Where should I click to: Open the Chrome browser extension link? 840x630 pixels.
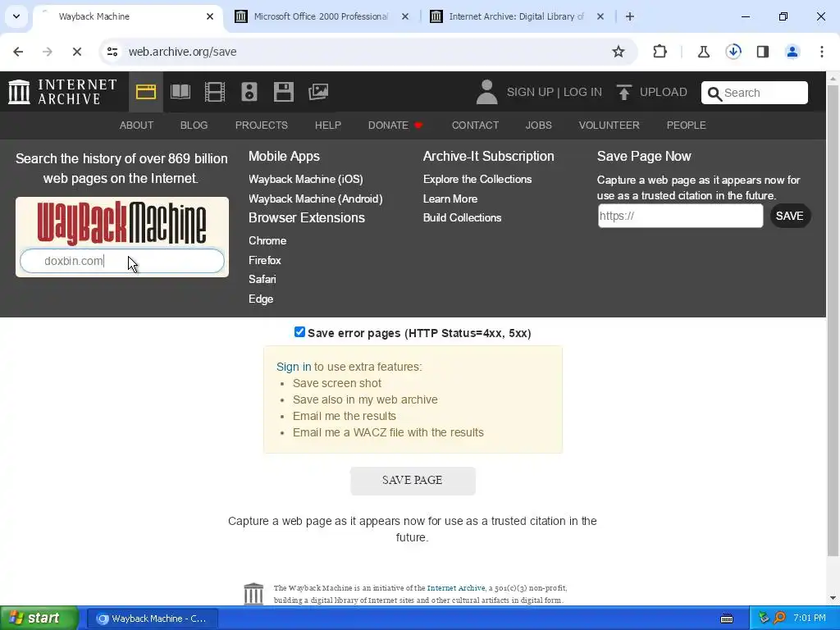[x=267, y=241]
